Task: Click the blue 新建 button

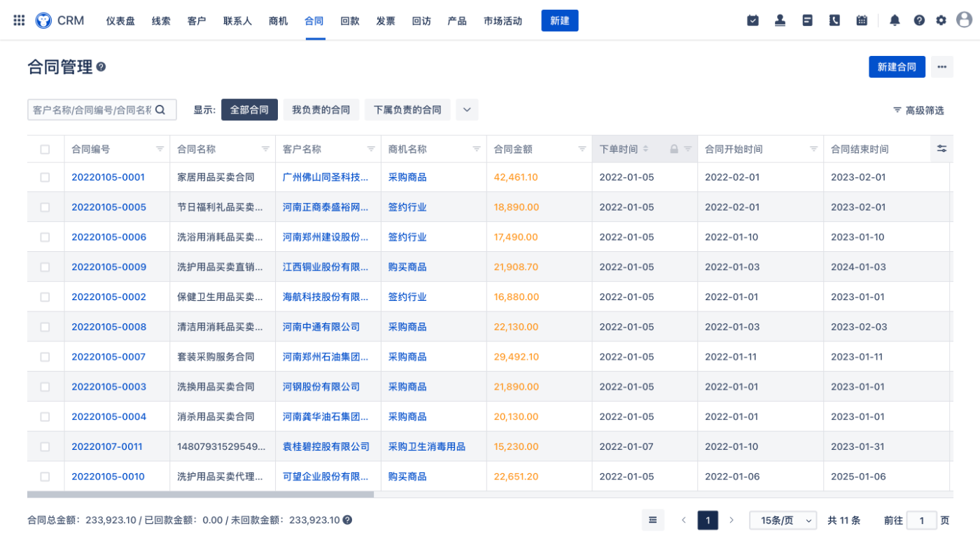Action: pyautogui.click(x=559, y=20)
